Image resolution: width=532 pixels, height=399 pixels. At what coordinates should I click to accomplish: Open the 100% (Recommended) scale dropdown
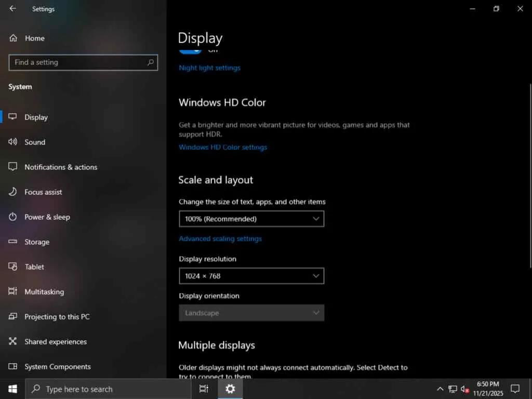pos(251,219)
